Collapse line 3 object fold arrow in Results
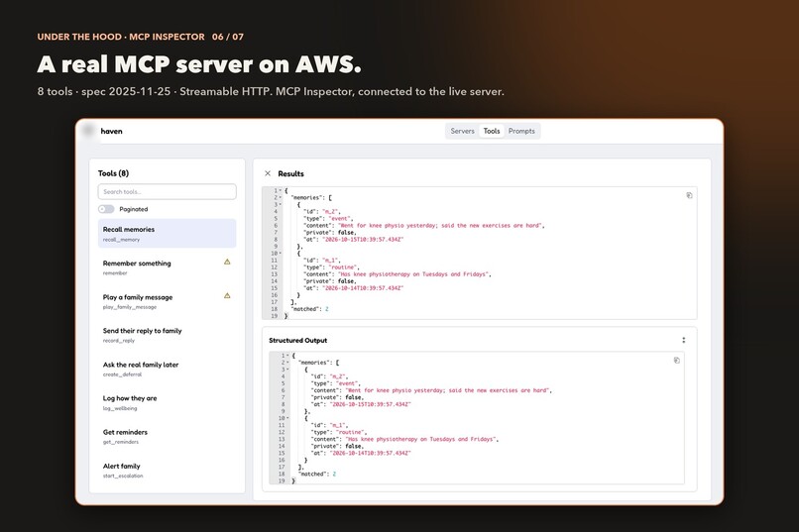Image resolution: width=799 pixels, height=532 pixels. [x=281, y=205]
